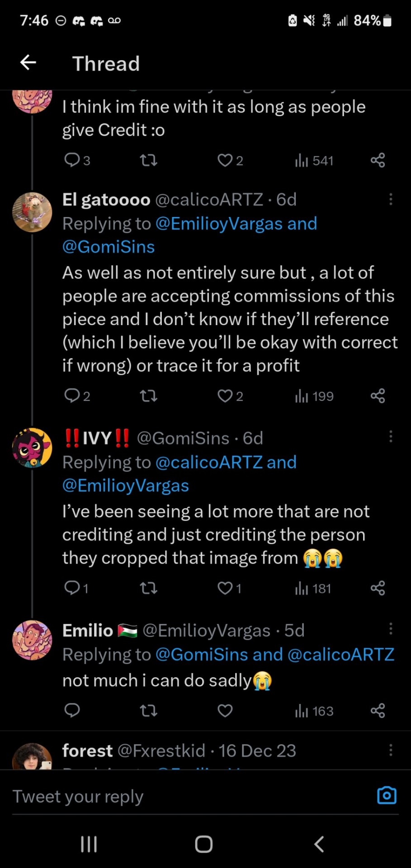Share the 'give Credit' tweet

coord(378,160)
